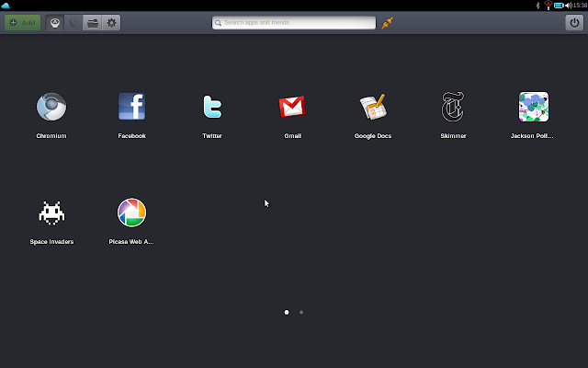Open the network signal tray icon
Image resolution: width=588 pixels, height=368 pixels.
548,6
